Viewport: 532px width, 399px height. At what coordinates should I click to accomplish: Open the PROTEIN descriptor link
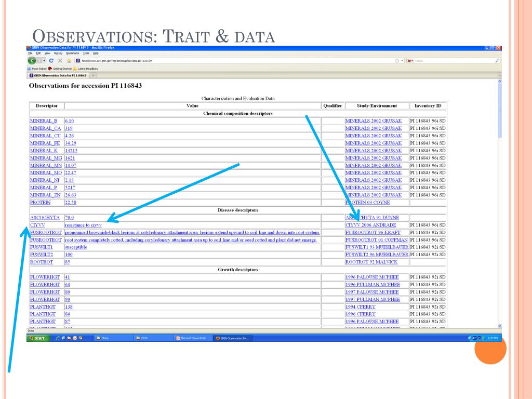click(x=40, y=203)
